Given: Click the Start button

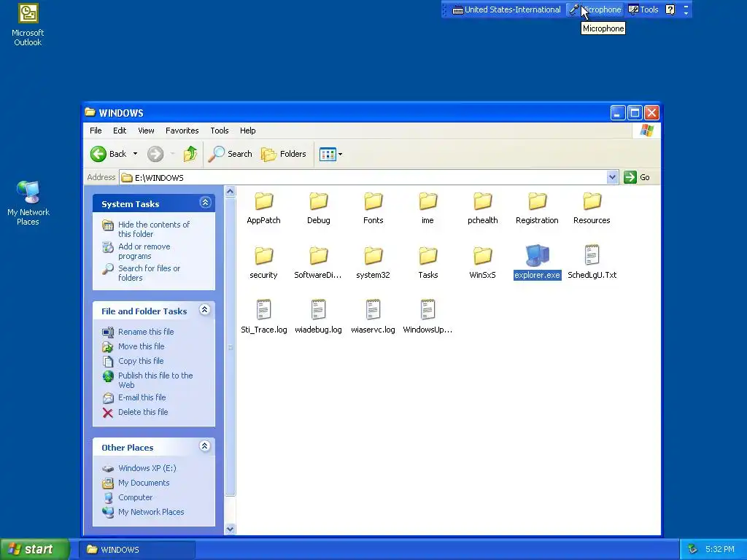Looking at the screenshot, I should click(35, 549).
